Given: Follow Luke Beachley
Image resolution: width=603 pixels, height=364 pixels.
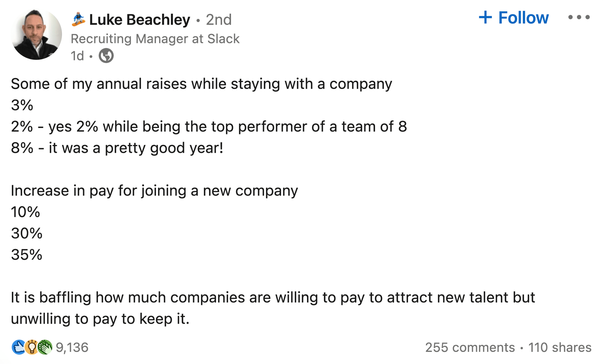Looking at the screenshot, I should tap(523, 18).
